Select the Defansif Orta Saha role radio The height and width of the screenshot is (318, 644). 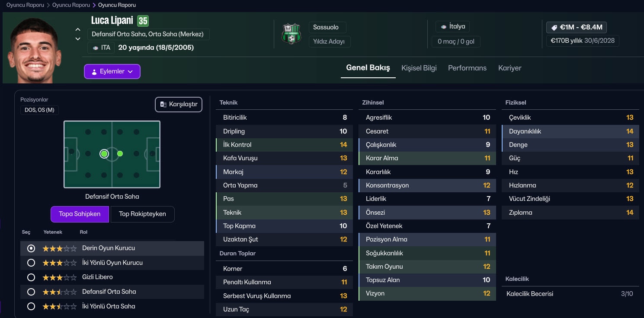tap(31, 292)
